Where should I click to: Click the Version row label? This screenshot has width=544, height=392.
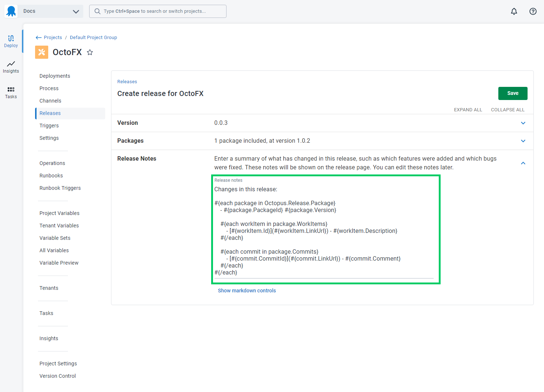[x=128, y=123]
